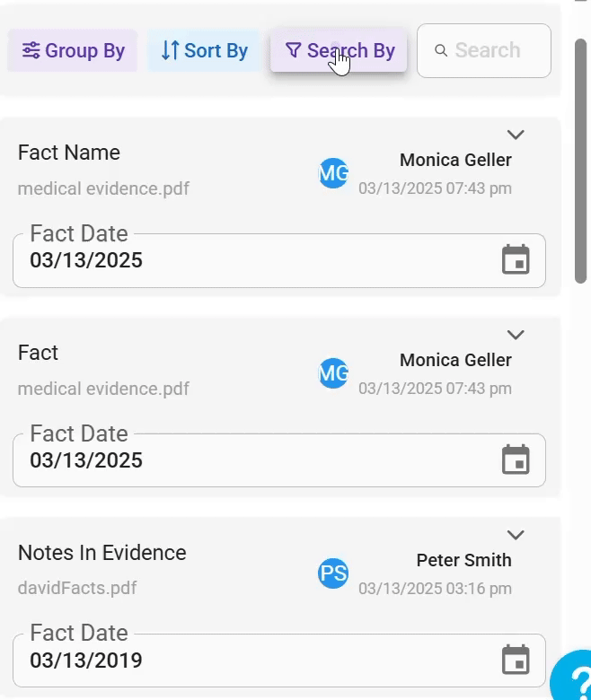Open the help question mark bubble
Image resolution: width=591 pixels, height=700 pixels.
(574, 678)
